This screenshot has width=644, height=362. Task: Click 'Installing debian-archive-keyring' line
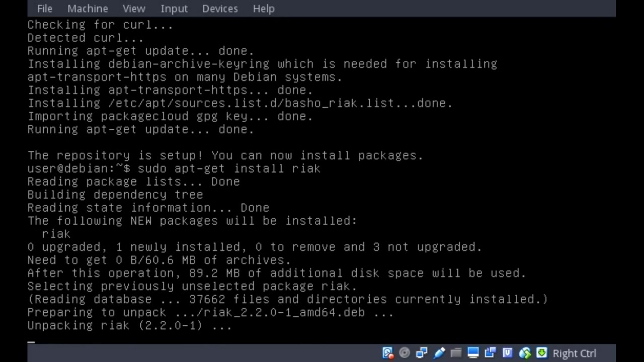tap(262, 64)
